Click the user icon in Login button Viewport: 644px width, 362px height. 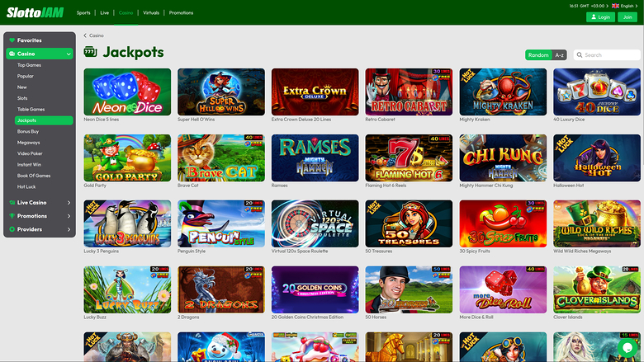[x=594, y=17]
